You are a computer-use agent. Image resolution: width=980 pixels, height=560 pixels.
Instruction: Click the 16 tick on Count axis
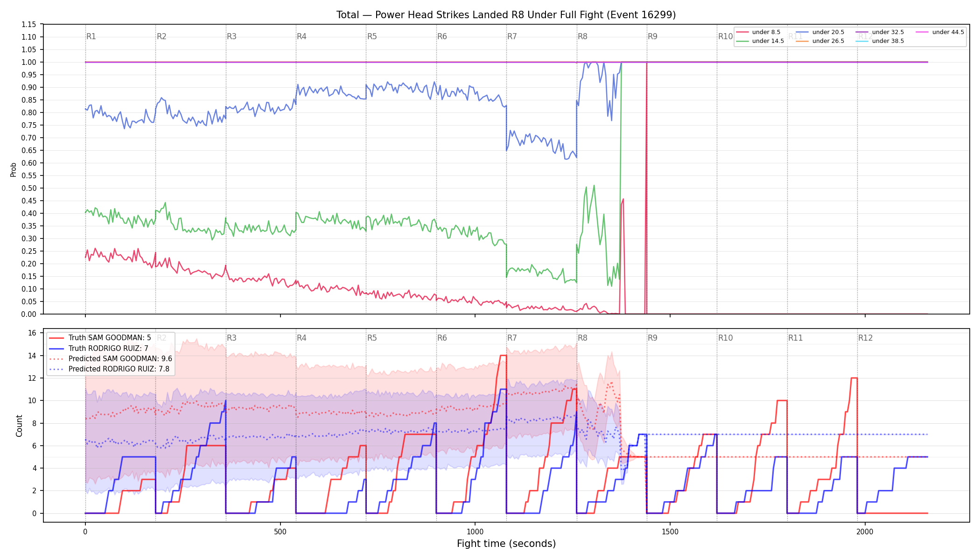tap(32, 333)
